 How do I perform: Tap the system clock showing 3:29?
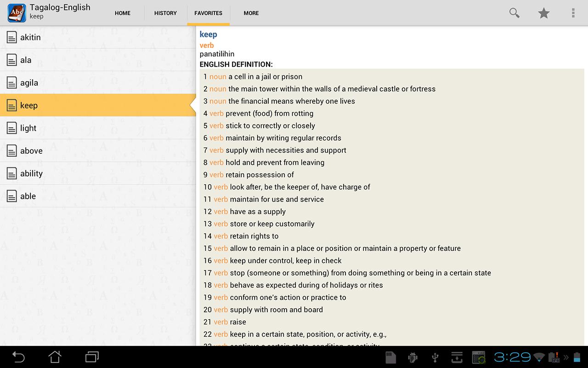[512, 357]
